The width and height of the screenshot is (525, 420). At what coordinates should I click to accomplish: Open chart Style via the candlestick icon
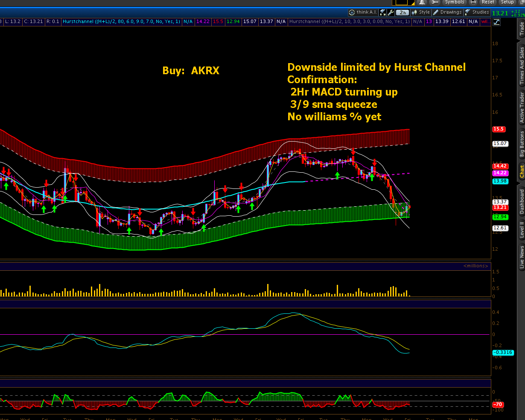[414, 12]
